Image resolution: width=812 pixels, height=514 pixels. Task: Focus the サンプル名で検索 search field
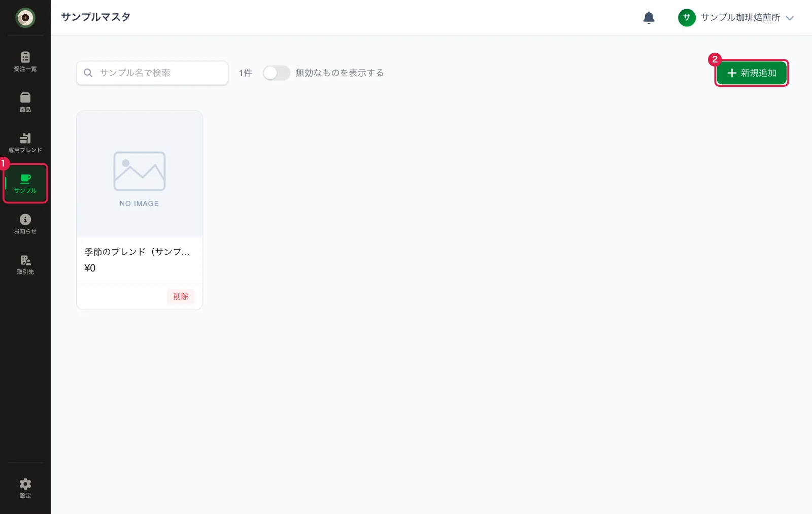(152, 73)
